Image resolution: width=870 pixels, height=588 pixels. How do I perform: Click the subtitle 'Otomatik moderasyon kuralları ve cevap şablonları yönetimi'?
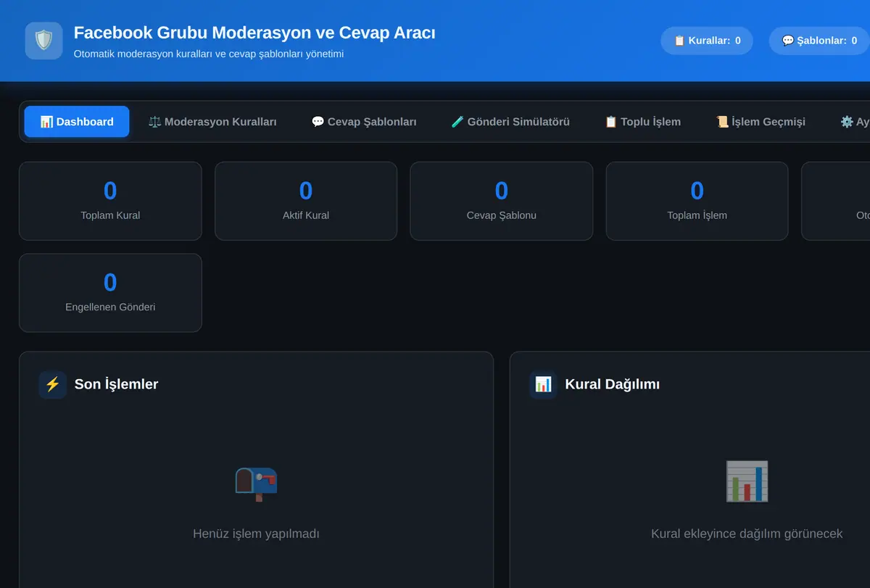point(209,54)
